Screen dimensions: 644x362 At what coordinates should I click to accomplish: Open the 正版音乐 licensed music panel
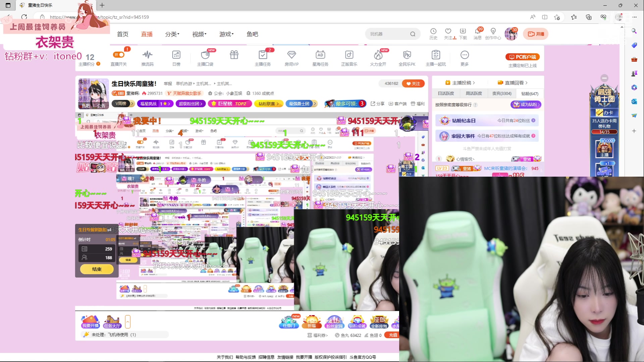tap(349, 58)
